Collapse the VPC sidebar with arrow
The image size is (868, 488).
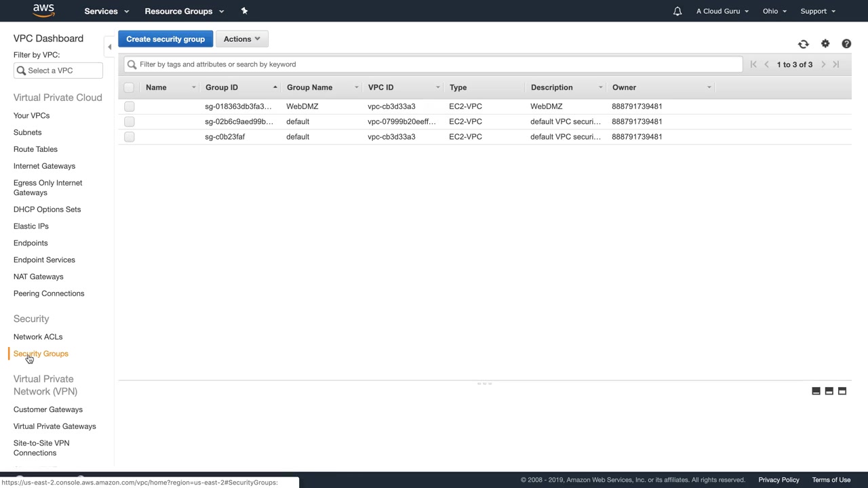(109, 47)
